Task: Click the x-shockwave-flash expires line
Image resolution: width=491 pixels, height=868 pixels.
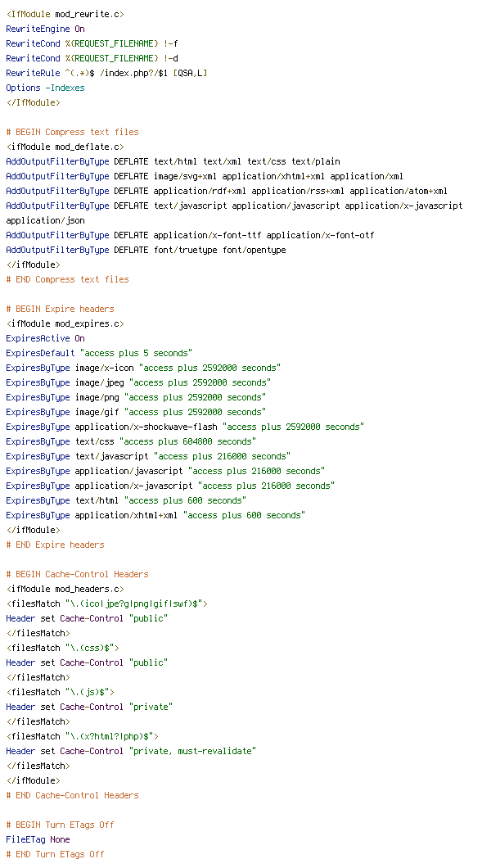Action: [185, 427]
